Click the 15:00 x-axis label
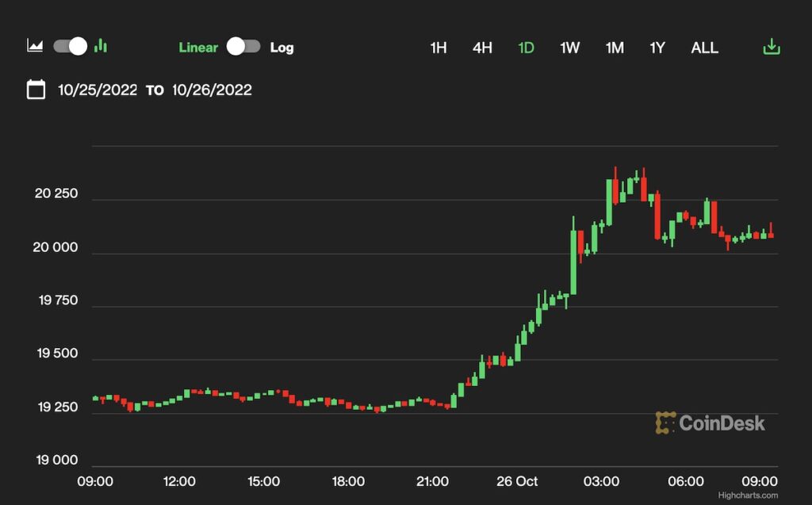This screenshot has height=505, width=812. click(x=263, y=481)
